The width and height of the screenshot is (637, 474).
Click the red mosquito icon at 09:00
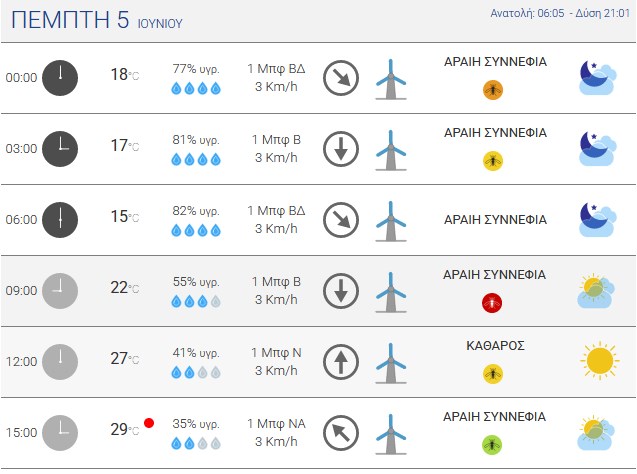click(x=492, y=303)
